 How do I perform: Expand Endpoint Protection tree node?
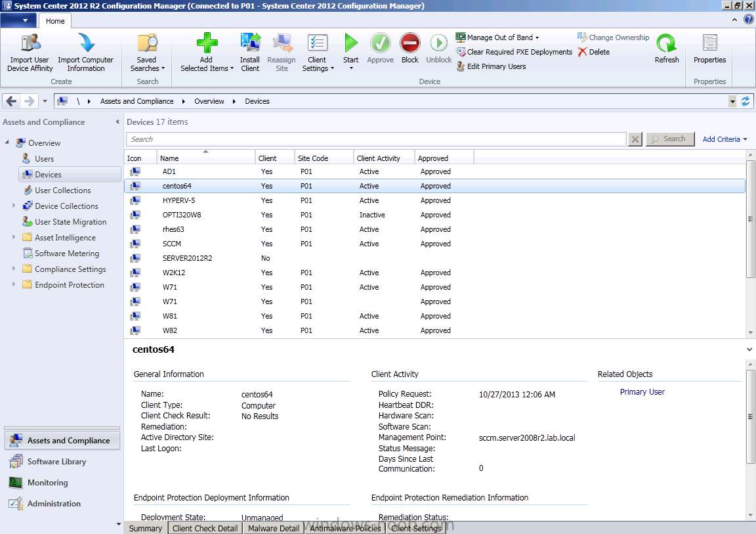[x=14, y=284]
